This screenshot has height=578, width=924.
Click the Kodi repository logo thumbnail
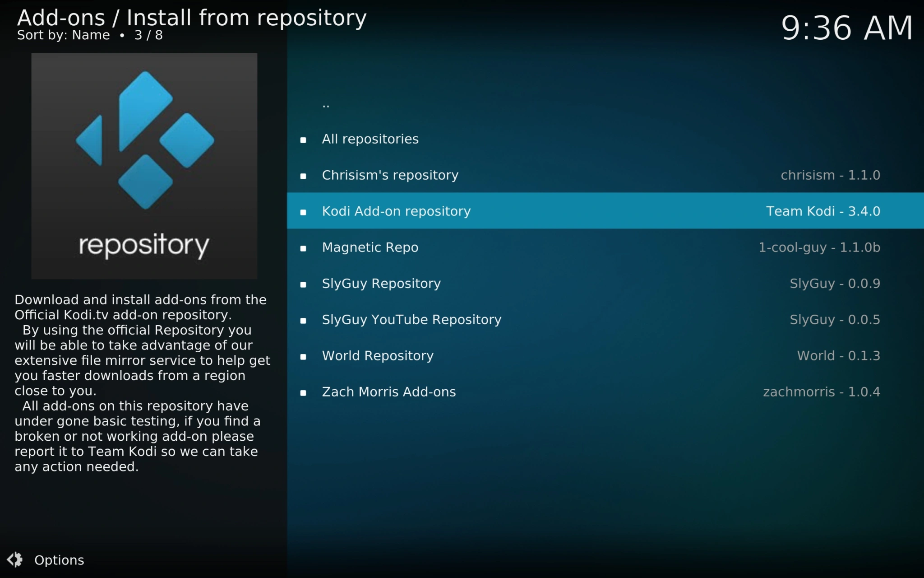click(144, 166)
